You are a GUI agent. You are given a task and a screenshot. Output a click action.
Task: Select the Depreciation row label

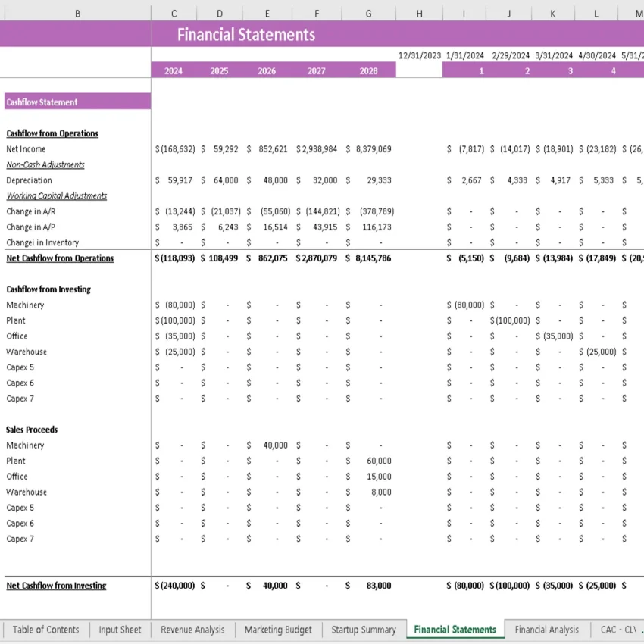pos(29,180)
